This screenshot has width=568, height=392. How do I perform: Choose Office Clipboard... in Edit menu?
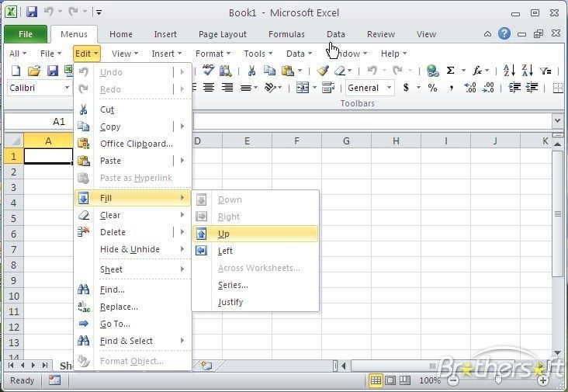coord(133,144)
